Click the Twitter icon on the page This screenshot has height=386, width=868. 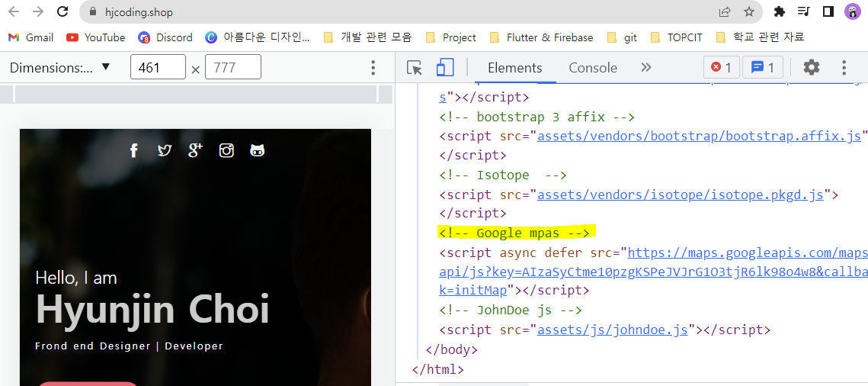point(164,150)
